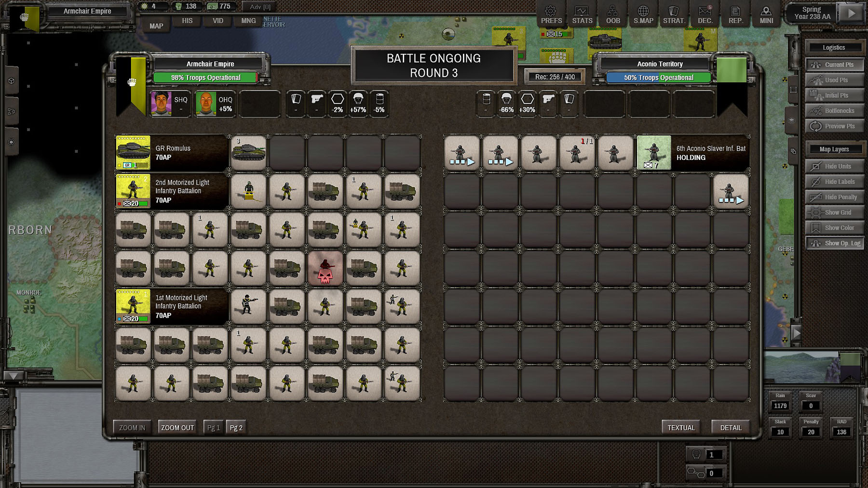Toggle Hide Units map layer

834,166
